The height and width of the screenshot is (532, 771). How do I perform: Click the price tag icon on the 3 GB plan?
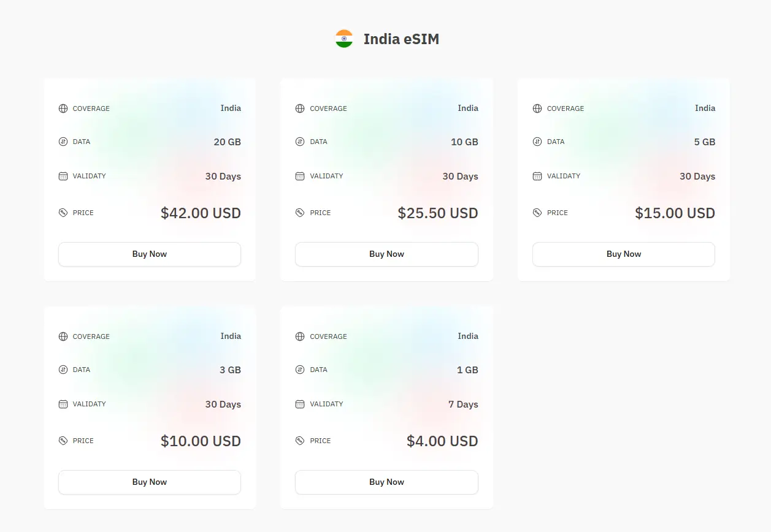point(63,441)
